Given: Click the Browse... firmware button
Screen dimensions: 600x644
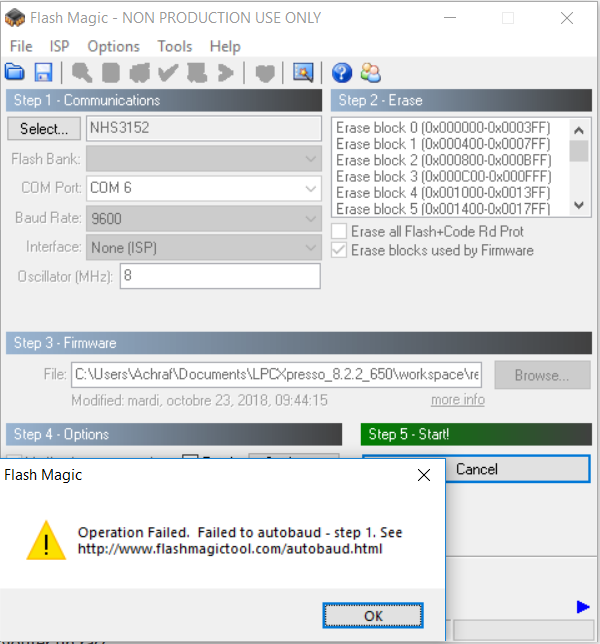Looking at the screenshot, I should 542,375.
